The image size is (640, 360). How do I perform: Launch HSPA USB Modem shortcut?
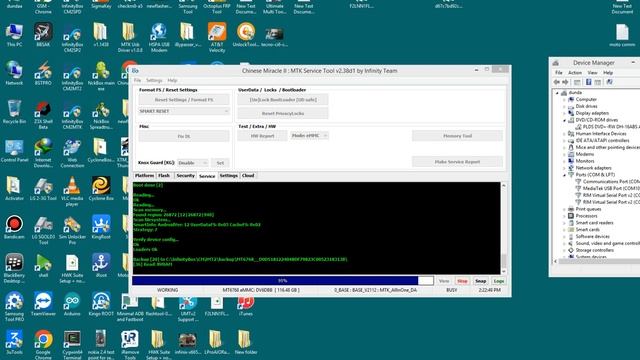pyautogui.click(x=159, y=38)
